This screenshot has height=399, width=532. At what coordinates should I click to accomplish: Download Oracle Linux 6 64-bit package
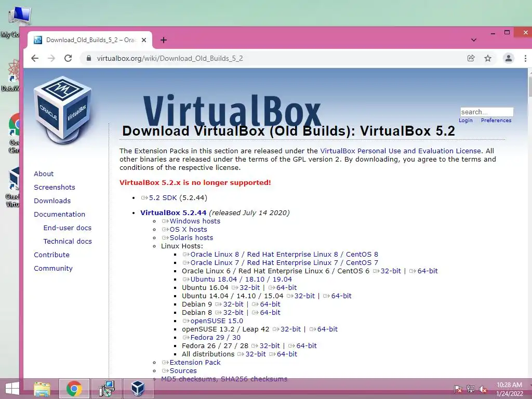click(x=423, y=271)
